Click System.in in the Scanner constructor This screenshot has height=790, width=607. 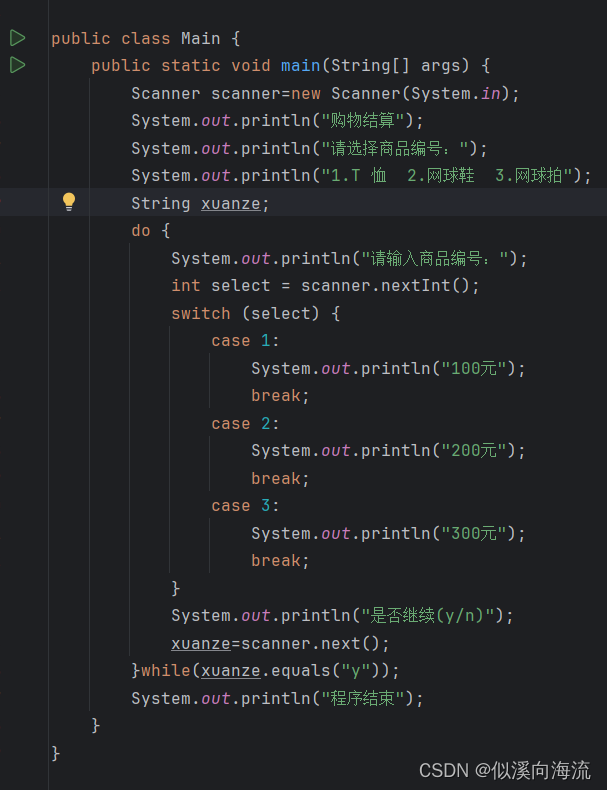(x=455, y=94)
